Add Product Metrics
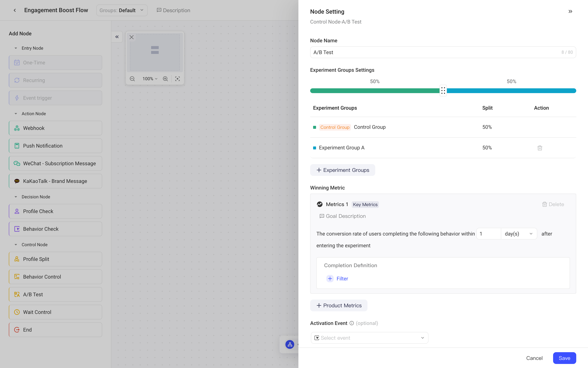 point(339,305)
